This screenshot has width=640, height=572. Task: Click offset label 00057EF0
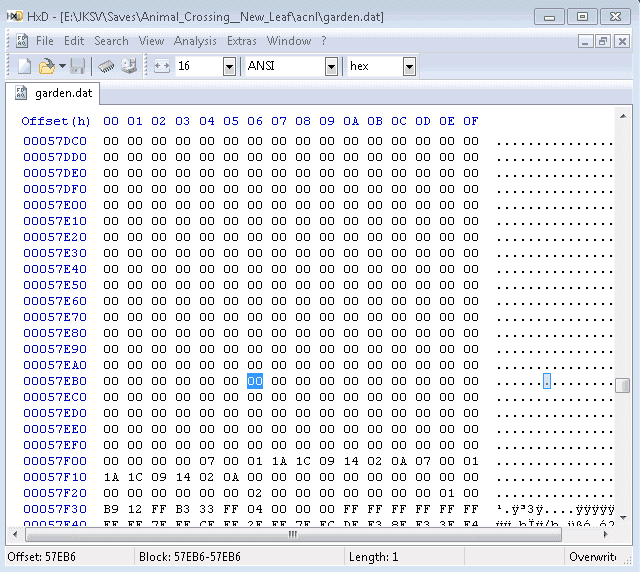coord(55,445)
